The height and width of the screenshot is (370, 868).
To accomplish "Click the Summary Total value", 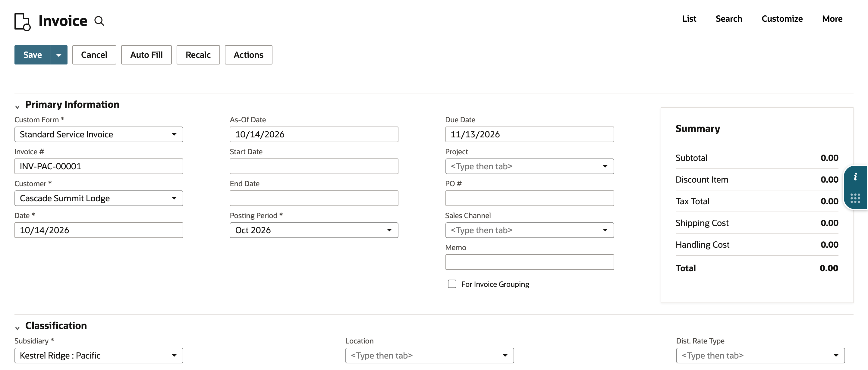I will coord(829,268).
